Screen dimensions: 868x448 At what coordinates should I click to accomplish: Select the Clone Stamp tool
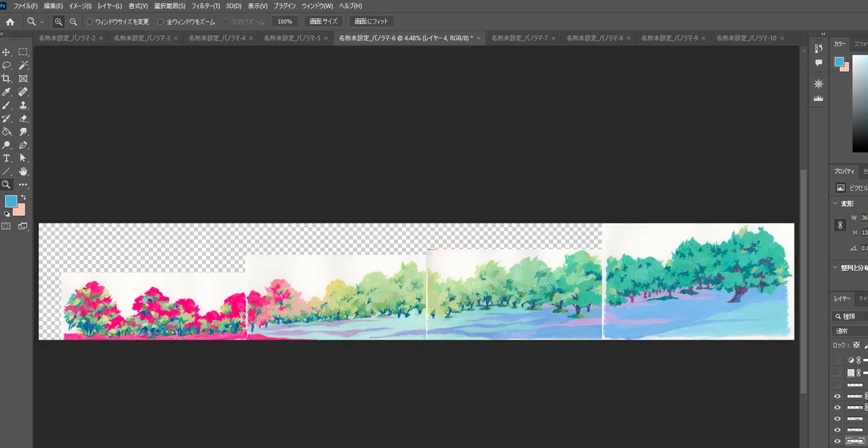coord(23,105)
